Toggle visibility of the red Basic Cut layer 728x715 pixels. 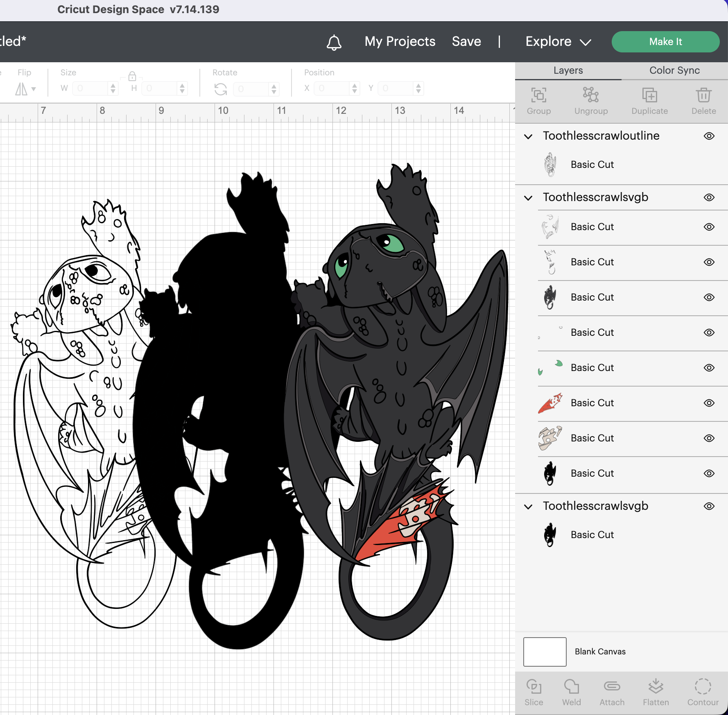tap(709, 403)
